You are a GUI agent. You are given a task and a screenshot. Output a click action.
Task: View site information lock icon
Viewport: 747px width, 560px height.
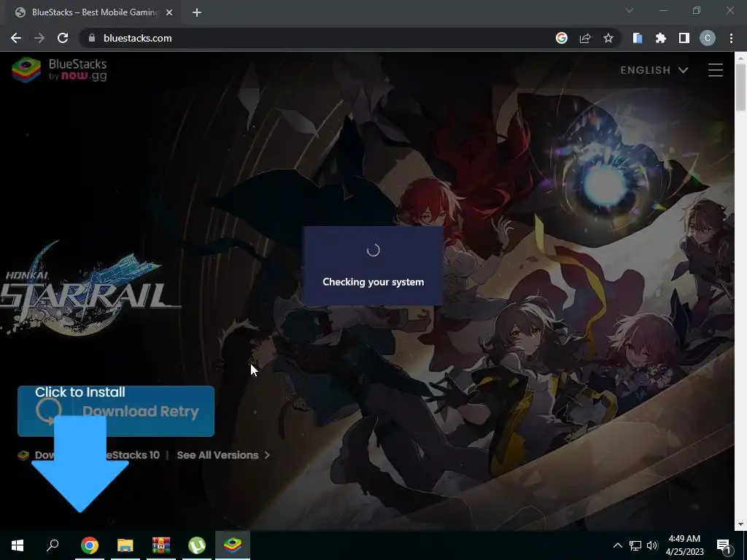[92, 38]
